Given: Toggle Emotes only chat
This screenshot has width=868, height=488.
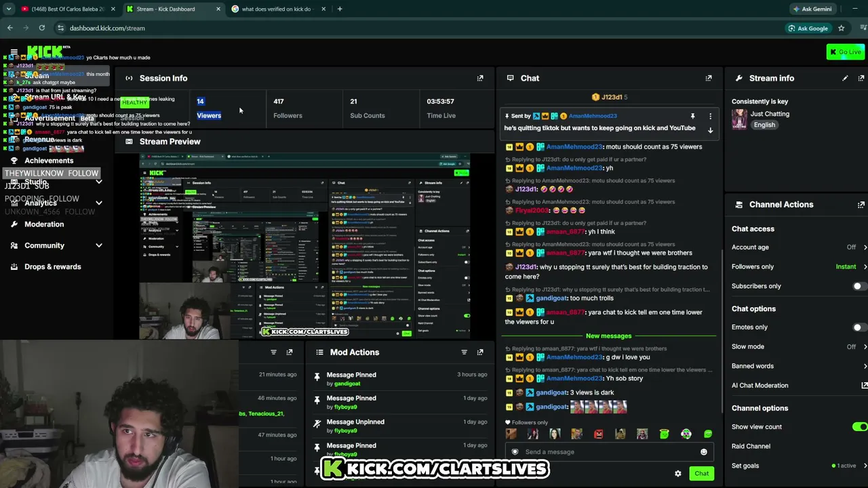Looking at the screenshot, I should tap(859, 327).
